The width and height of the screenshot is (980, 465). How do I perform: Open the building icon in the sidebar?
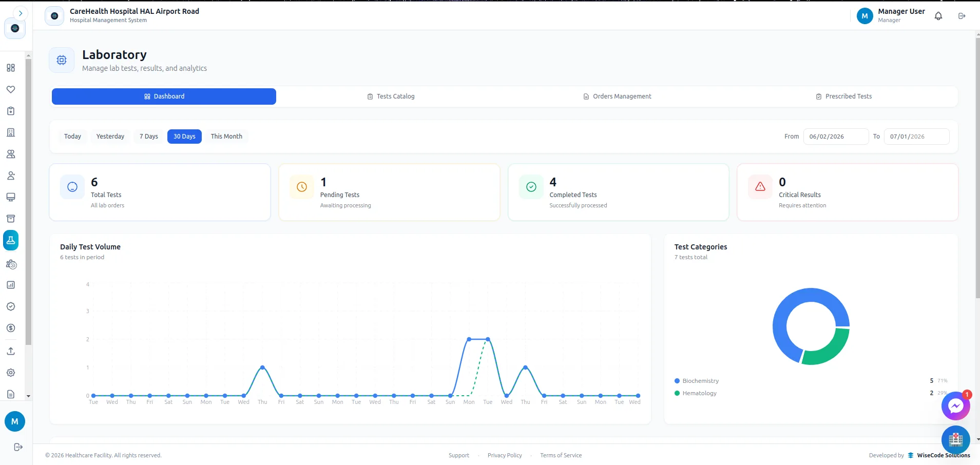pos(11,132)
